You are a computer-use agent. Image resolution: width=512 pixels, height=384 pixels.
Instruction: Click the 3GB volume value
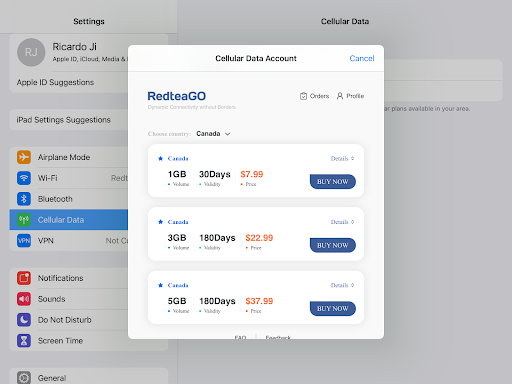pyautogui.click(x=177, y=238)
